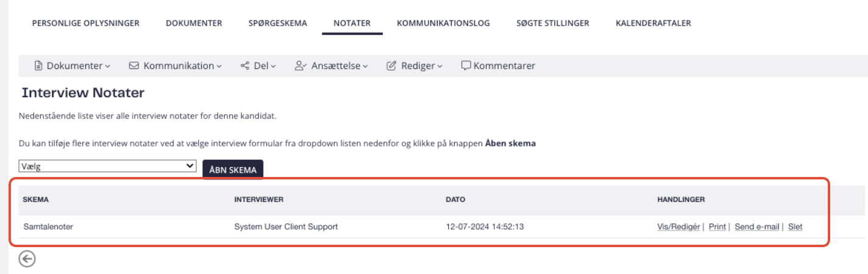Expand the Kommunikation dropdown chevron
868x274 pixels.
tap(219, 67)
